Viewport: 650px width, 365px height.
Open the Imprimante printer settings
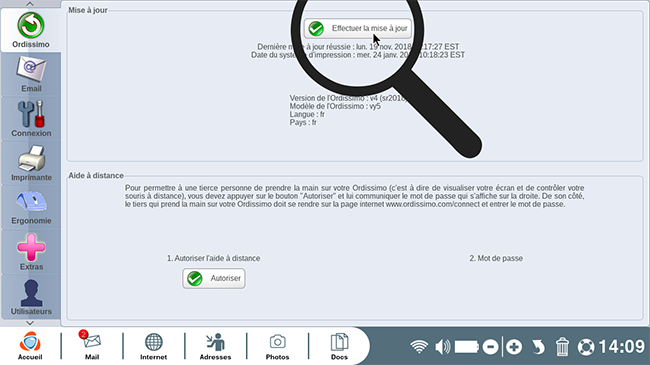[31, 163]
